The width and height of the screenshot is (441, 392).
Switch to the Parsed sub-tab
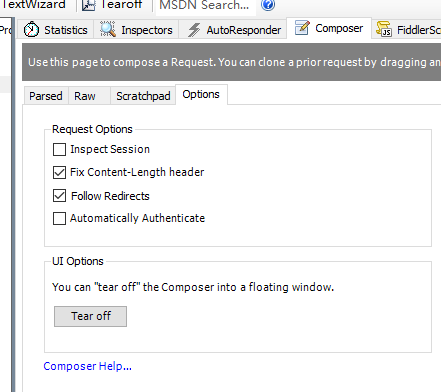tap(46, 96)
